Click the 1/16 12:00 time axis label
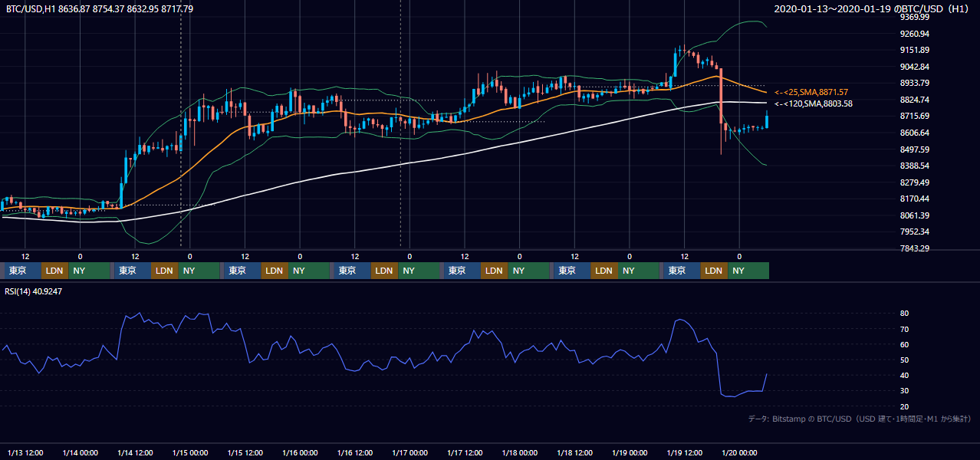This screenshot has height=460, width=980. pos(354,452)
